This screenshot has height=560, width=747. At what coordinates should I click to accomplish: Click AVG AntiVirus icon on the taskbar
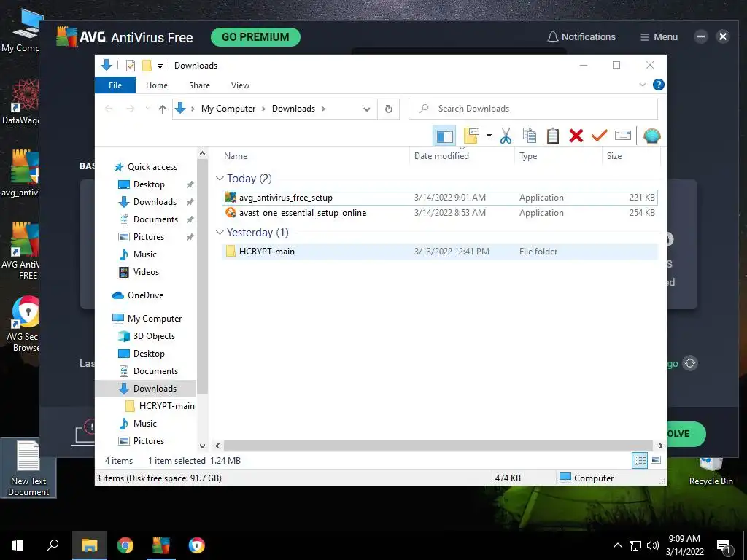pyautogui.click(x=161, y=545)
